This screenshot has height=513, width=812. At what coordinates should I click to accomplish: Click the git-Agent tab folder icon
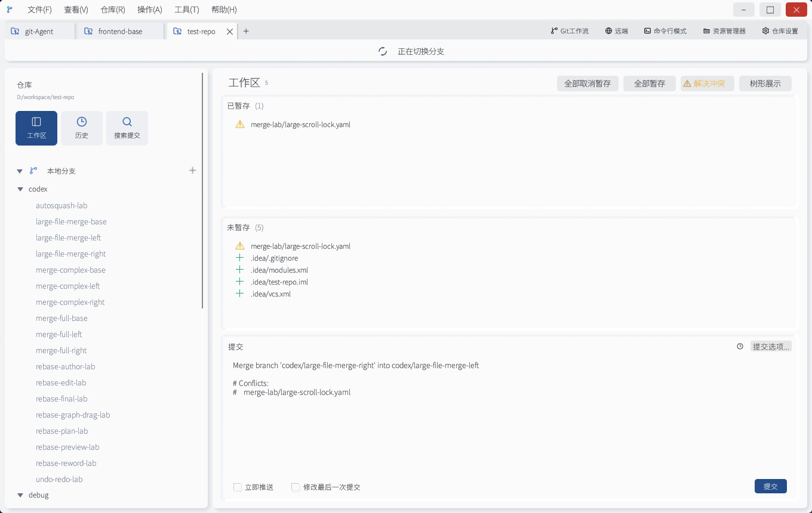coord(15,31)
